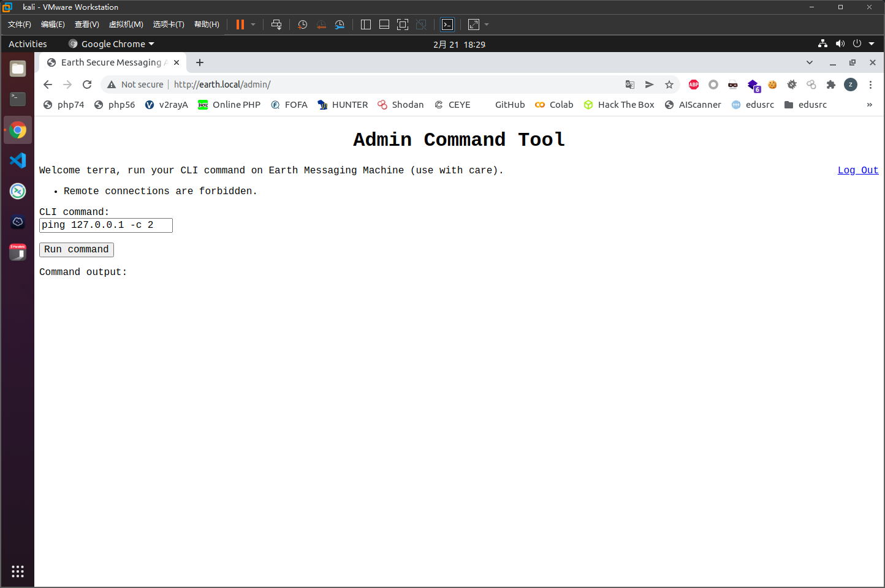Image resolution: width=885 pixels, height=588 pixels.
Task: Click Google Chrome icon in dock
Action: [x=18, y=130]
